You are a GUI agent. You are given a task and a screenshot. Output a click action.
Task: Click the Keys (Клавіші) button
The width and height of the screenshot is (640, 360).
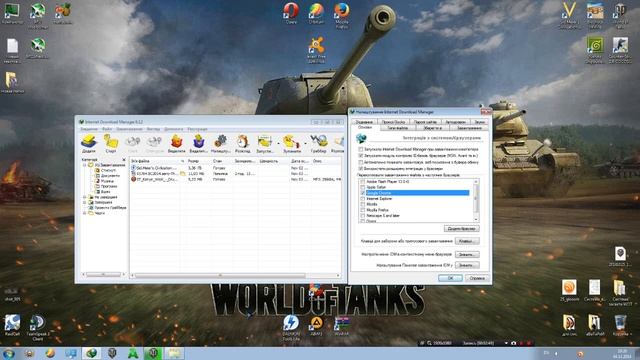[467, 241]
